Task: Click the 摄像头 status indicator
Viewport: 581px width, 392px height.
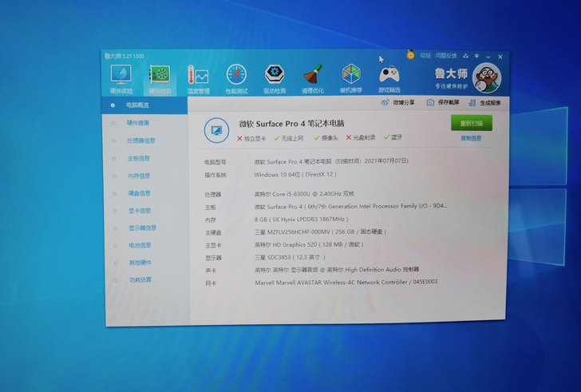Action: tap(326, 138)
